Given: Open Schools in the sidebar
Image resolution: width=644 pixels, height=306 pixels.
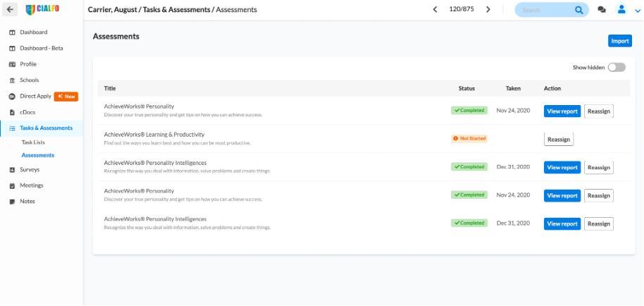Looking at the screenshot, I should pyautogui.click(x=30, y=80).
